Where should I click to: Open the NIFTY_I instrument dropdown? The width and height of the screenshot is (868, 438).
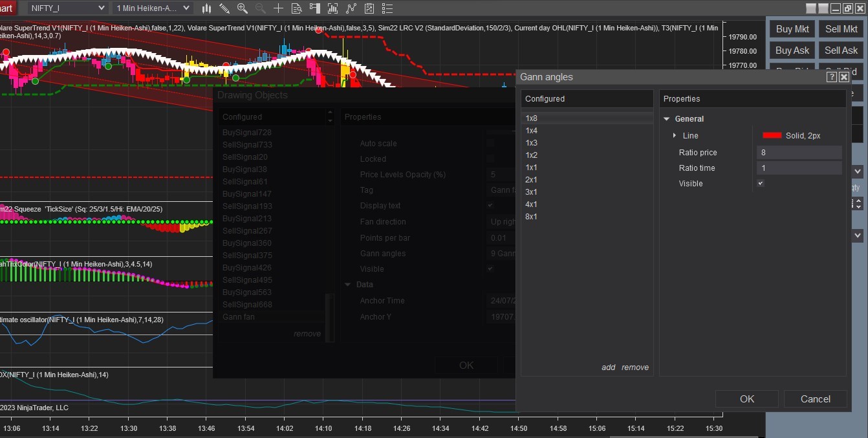click(67, 8)
